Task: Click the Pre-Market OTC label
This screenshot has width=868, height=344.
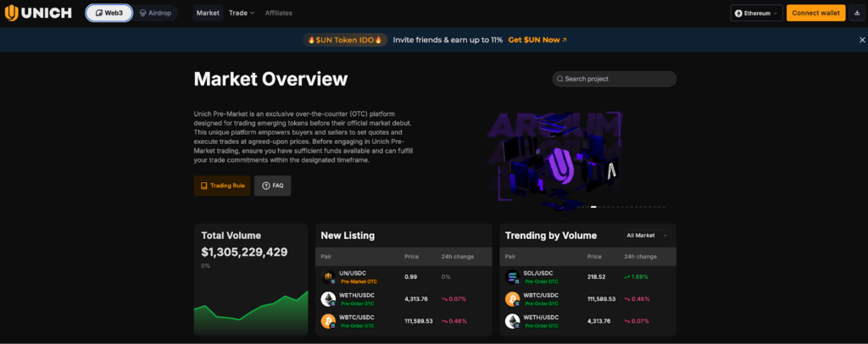Action: (359, 281)
